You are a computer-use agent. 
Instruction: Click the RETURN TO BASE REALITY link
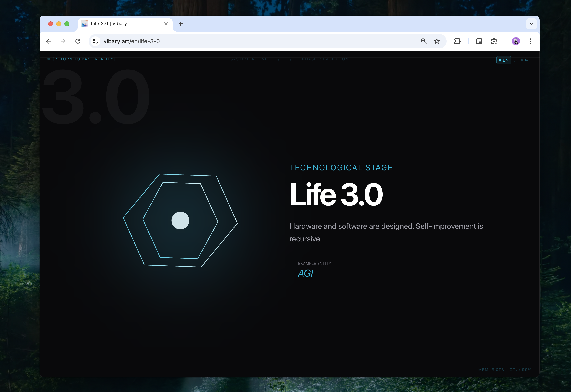point(84,59)
